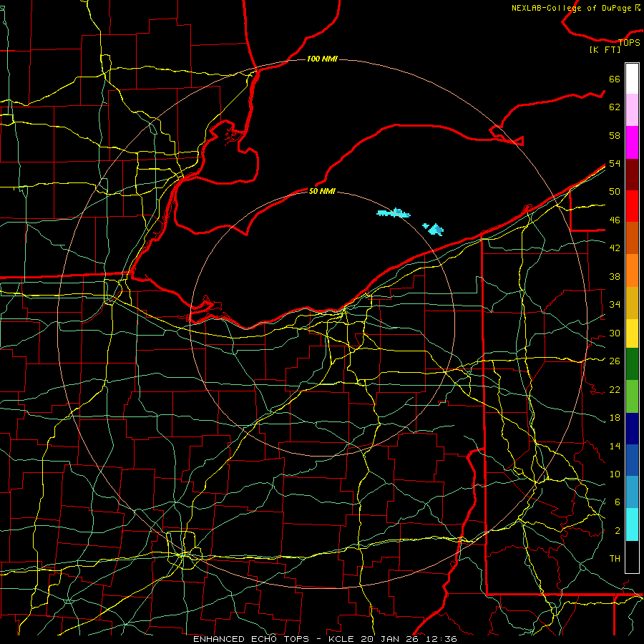Click the navy 22 legend swatch
Image resolution: width=644 pixels, height=644 pixels.
[x=632, y=429]
